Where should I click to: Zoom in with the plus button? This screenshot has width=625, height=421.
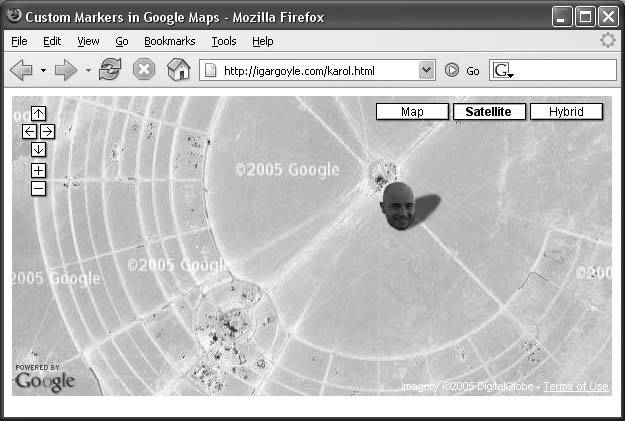(x=38, y=171)
